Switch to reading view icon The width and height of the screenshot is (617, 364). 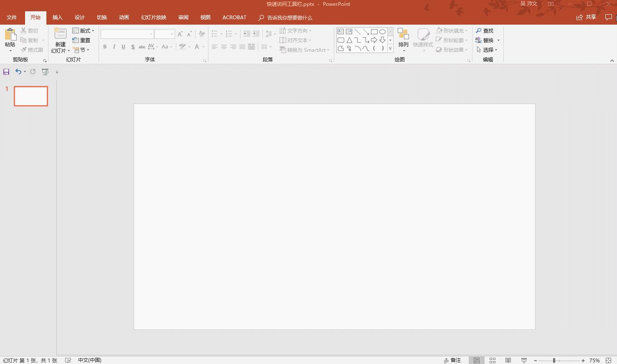[508, 360]
